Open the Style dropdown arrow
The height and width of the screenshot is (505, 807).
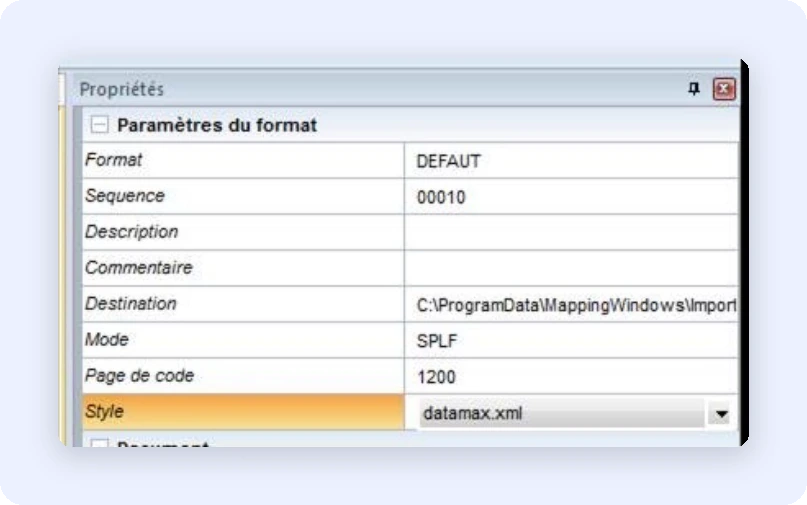point(721,413)
